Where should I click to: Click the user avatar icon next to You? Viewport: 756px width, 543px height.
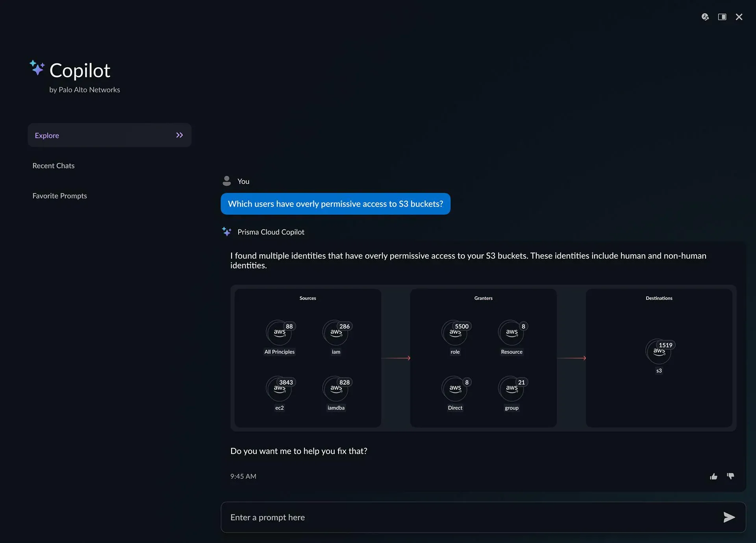pyautogui.click(x=227, y=181)
